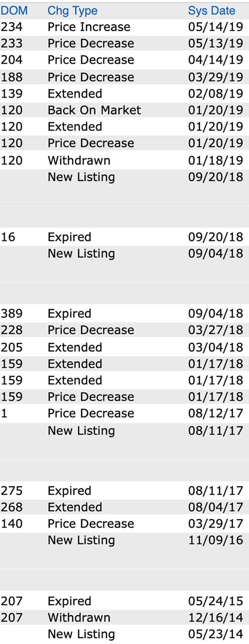Click the Expired row with DOM 275
This screenshot has width=249, height=644.
tap(124, 491)
